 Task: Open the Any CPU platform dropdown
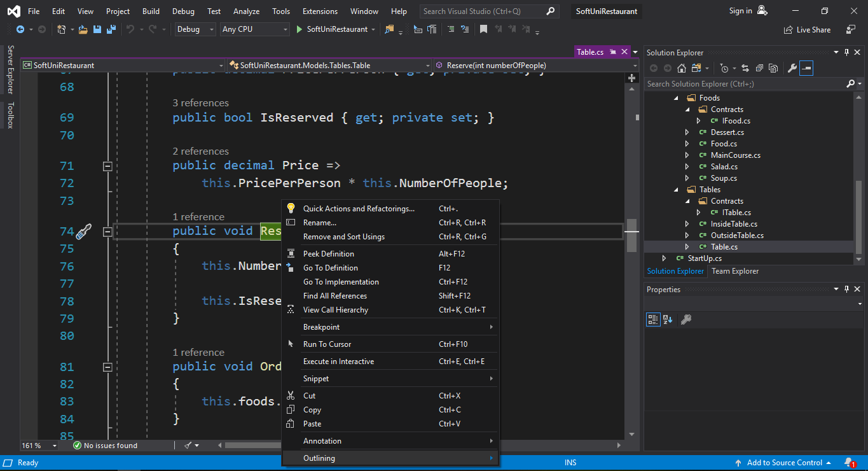pyautogui.click(x=254, y=29)
